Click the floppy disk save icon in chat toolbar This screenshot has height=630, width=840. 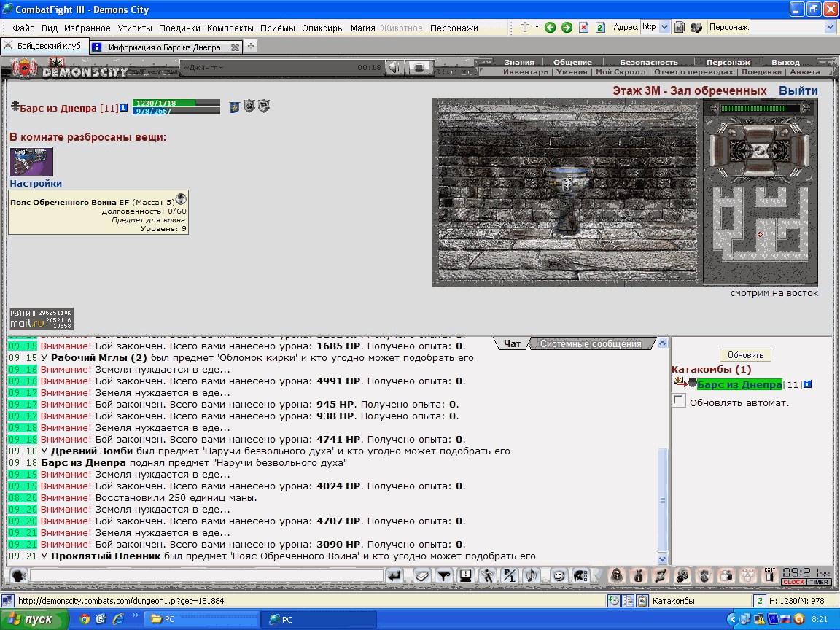click(x=466, y=576)
